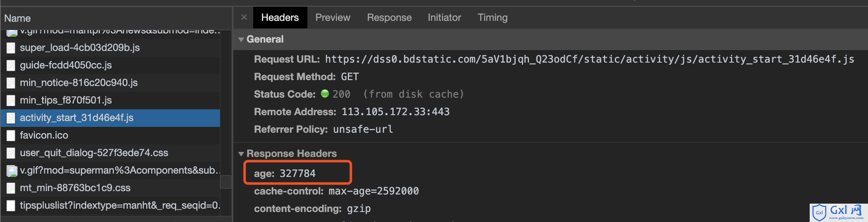This screenshot has height=222, width=868.
Task: Click file icon beside favicon.ico
Action: click(11, 136)
